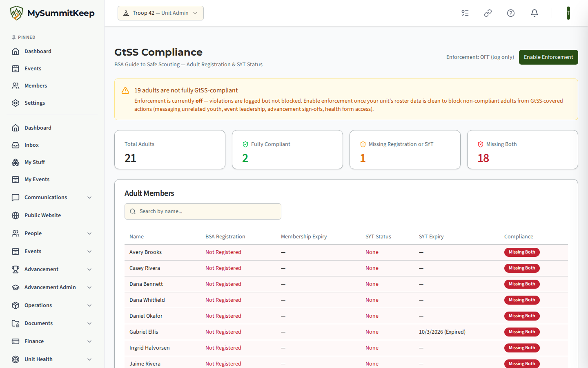The width and height of the screenshot is (588, 368).
Task: Open My Stuff in sidebar
Action: click(x=52, y=162)
